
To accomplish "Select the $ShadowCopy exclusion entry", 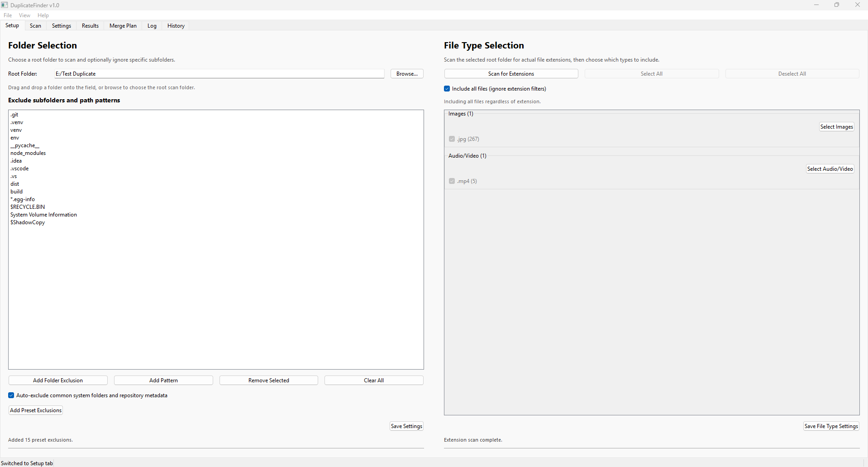I will click(x=216, y=222).
